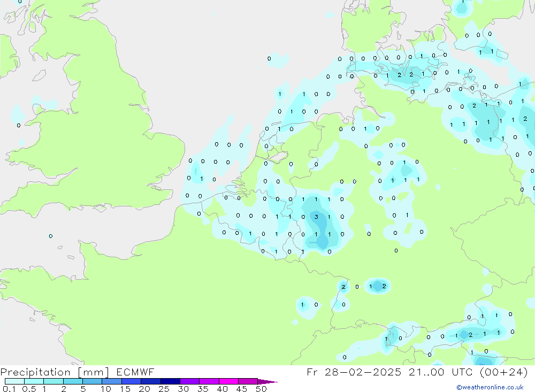Screen dimensions: 535x392
Task: Select the 5–10 mm legend color swatch
Action: pos(92,381)
